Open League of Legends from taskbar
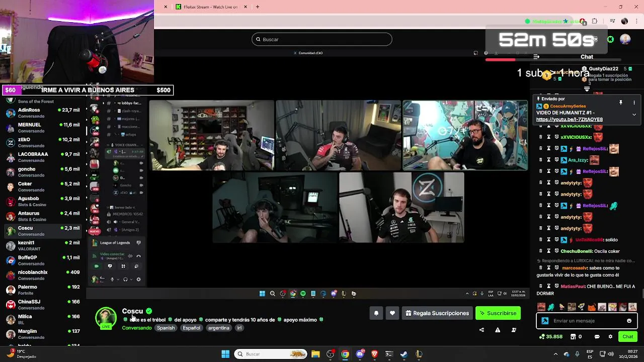 (x=419, y=354)
